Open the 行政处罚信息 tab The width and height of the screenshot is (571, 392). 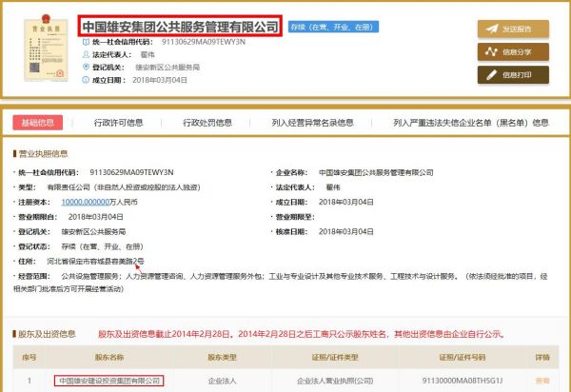(x=207, y=123)
